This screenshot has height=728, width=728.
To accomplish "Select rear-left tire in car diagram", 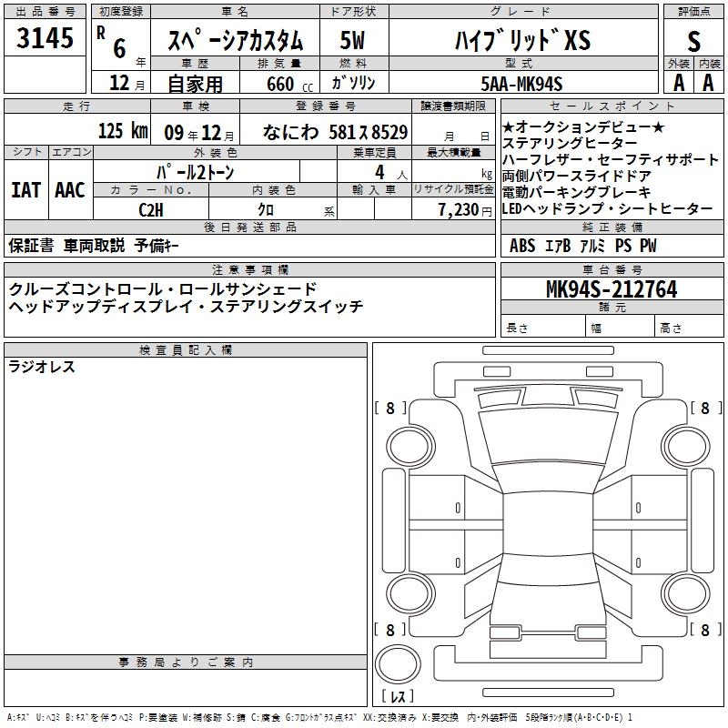I will point(410,593).
